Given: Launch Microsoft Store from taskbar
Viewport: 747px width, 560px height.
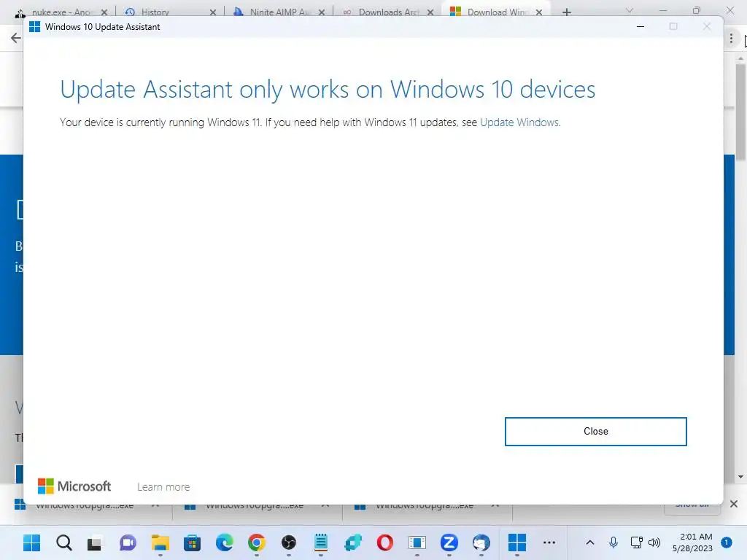Looking at the screenshot, I should 192,542.
